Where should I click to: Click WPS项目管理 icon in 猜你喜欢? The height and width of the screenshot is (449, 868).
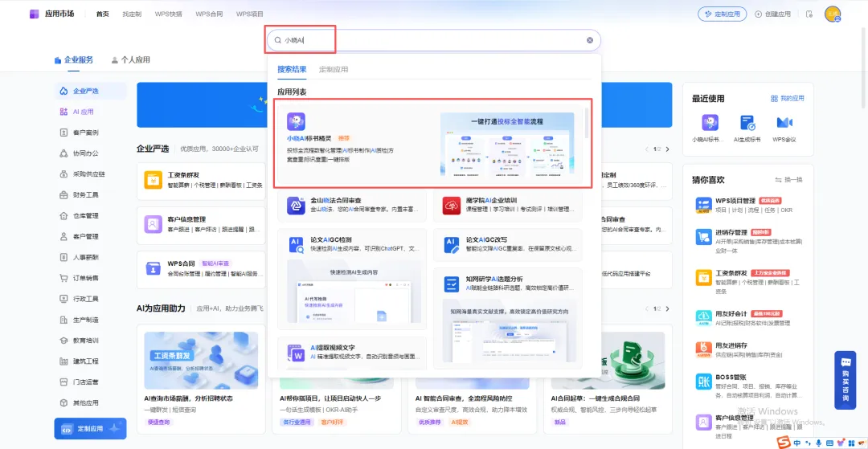point(703,205)
